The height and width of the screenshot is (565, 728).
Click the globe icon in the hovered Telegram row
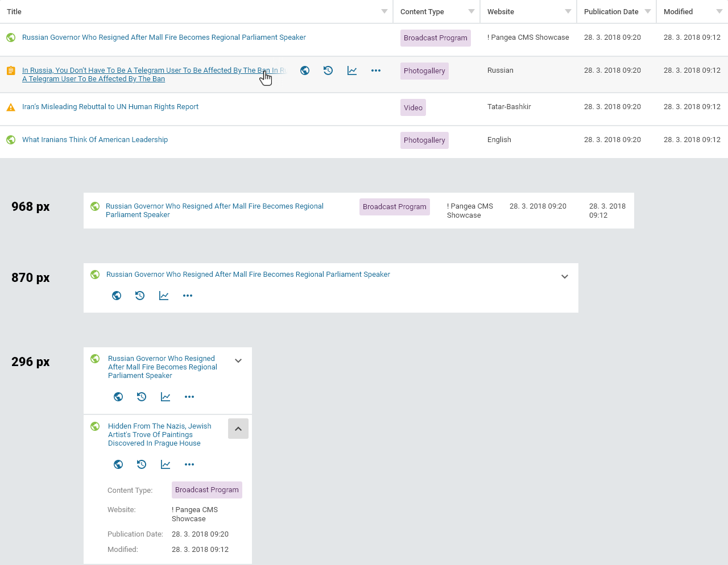(305, 70)
